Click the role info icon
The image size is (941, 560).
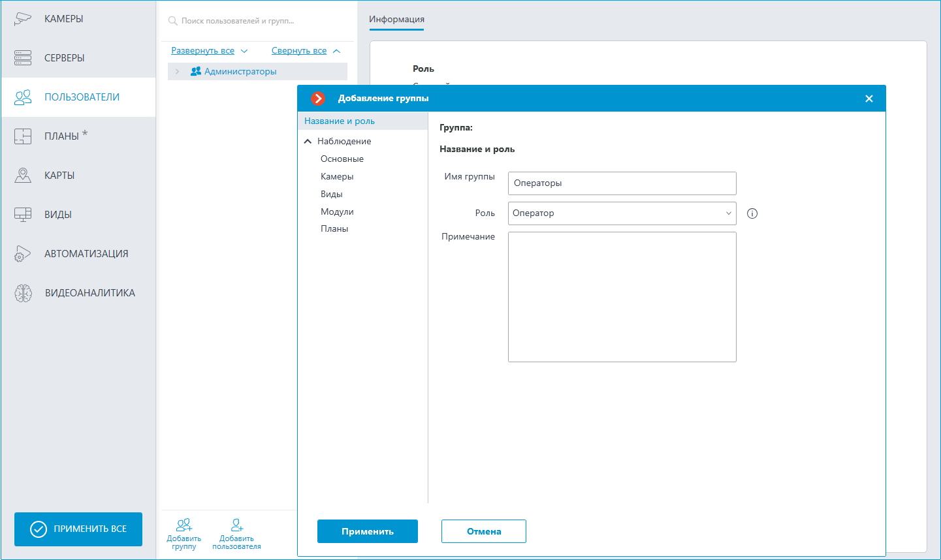[x=752, y=213]
